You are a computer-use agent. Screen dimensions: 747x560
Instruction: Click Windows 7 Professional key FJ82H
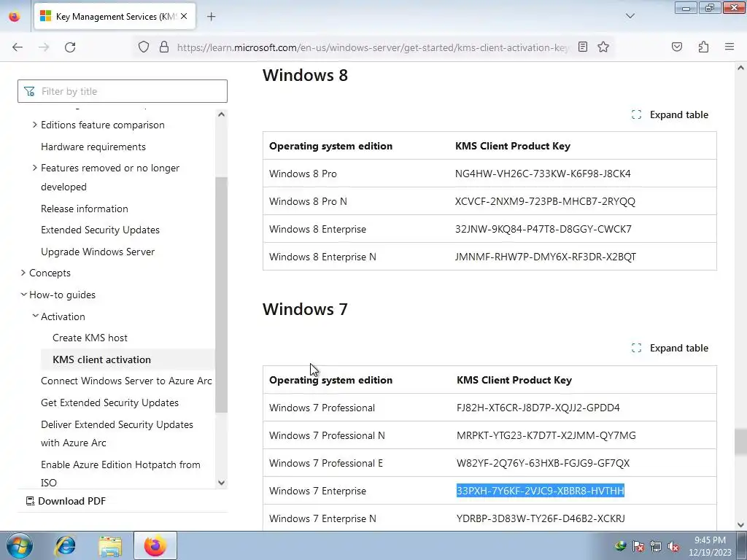tap(538, 408)
